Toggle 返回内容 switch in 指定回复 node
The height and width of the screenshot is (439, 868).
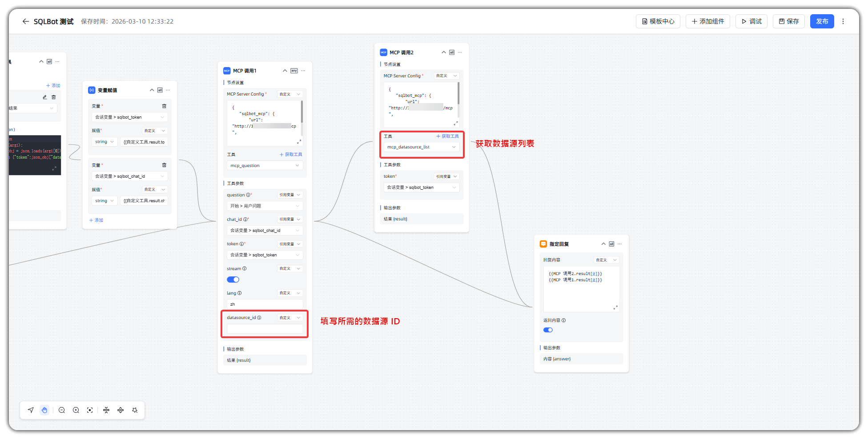click(548, 330)
